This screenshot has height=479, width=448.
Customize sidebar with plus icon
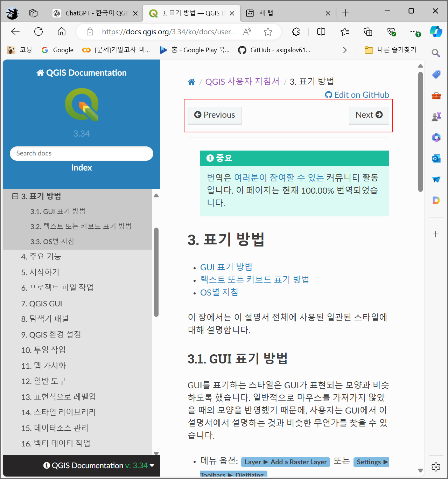tap(436, 234)
